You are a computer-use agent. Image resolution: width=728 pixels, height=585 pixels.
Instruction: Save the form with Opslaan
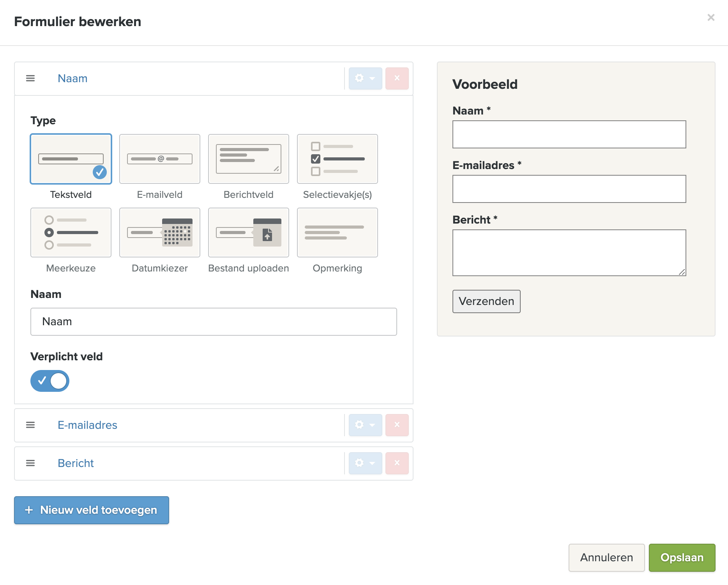point(682,557)
